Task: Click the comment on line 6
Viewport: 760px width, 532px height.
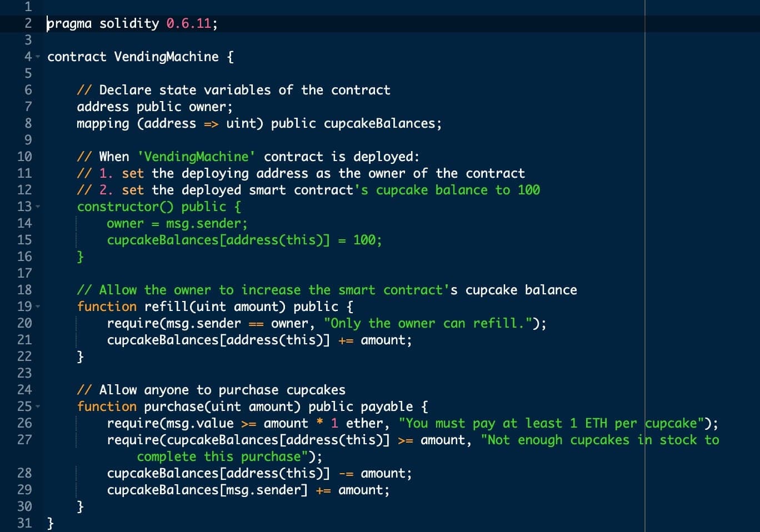Action: coord(233,89)
